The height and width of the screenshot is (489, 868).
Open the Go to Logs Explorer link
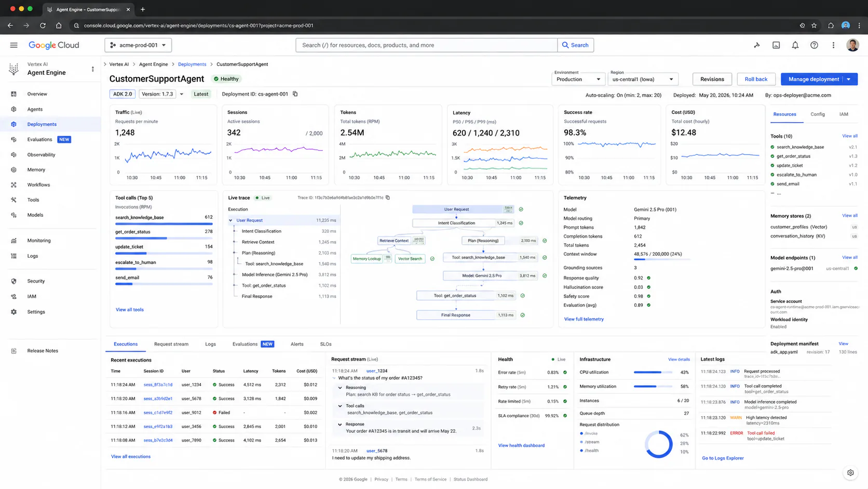723,458
